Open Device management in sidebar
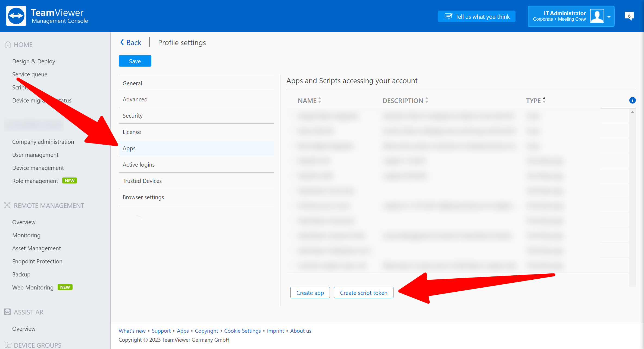The height and width of the screenshot is (349, 644). [x=38, y=168]
